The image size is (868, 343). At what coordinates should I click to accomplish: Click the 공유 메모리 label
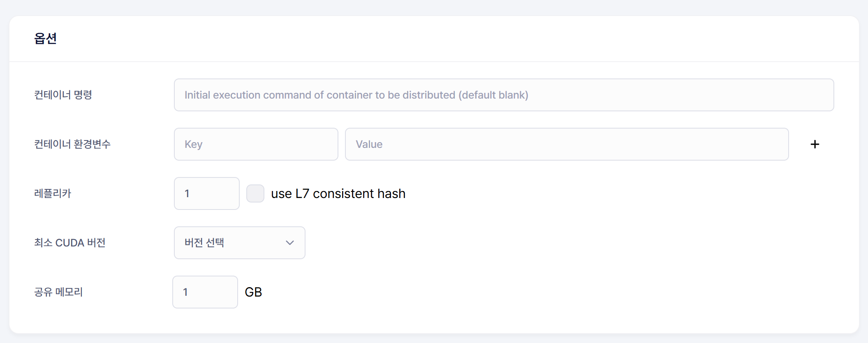coord(58,292)
